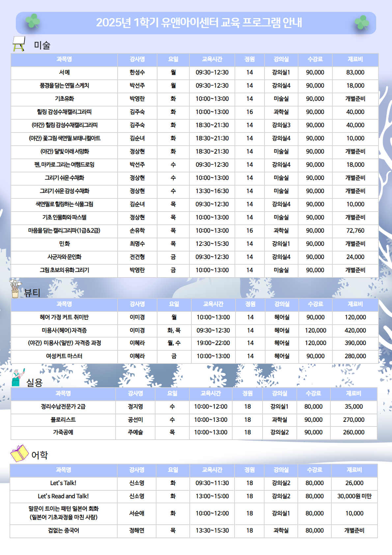Click the 30,000원 미만 material fee cell
The height and width of the screenshot is (555, 392).
click(354, 496)
